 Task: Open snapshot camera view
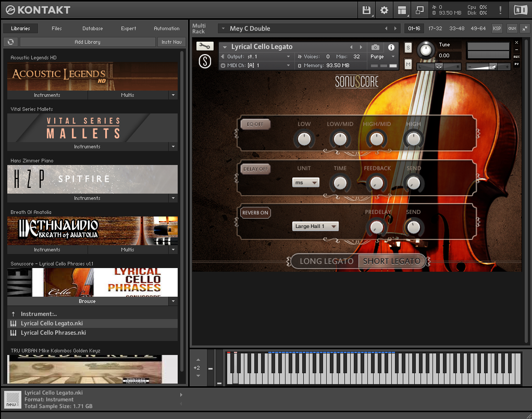[x=375, y=47]
